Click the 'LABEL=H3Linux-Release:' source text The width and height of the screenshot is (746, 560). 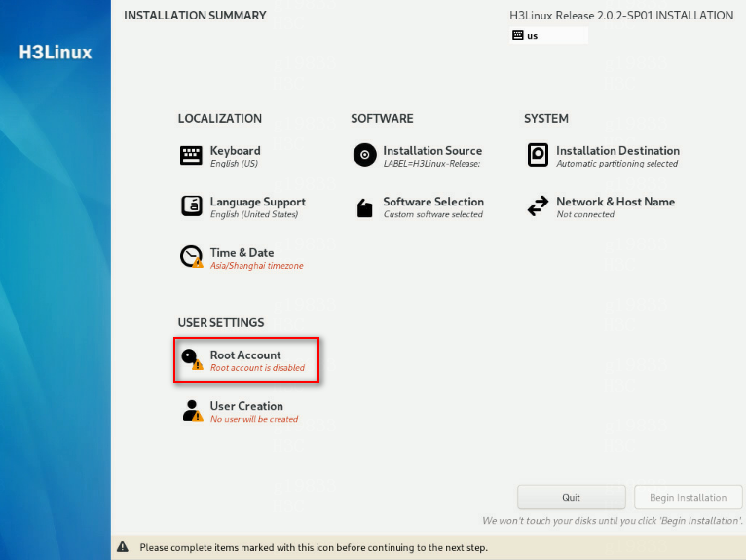[x=431, y=164]
